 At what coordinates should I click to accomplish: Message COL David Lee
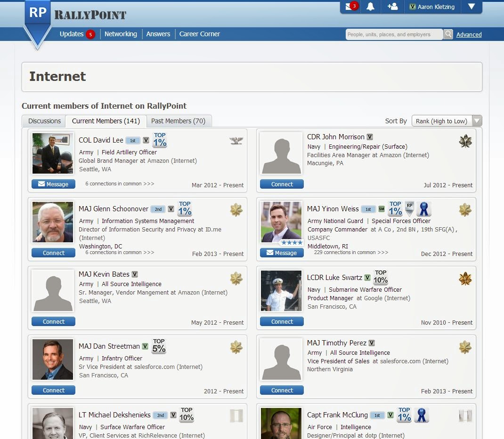click(53, 184)
